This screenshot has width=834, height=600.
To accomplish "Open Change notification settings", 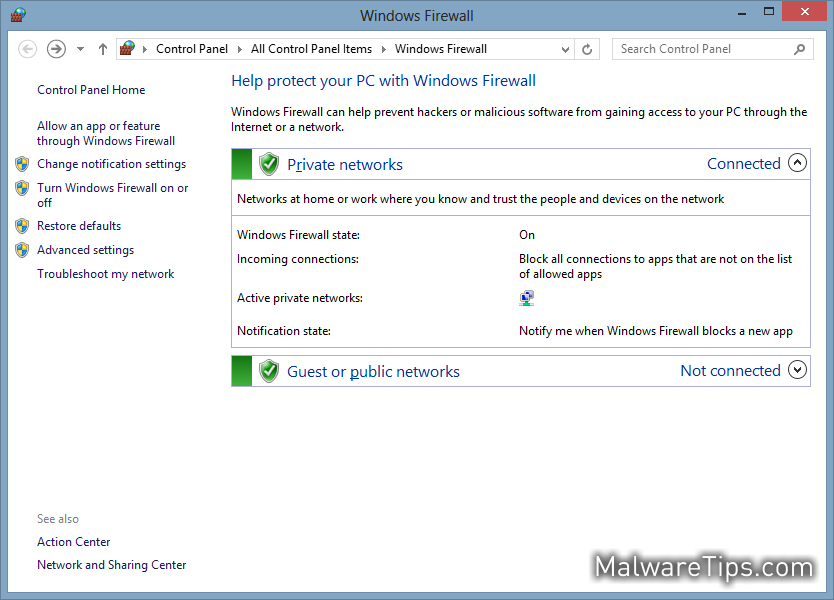I will point(111,164).
